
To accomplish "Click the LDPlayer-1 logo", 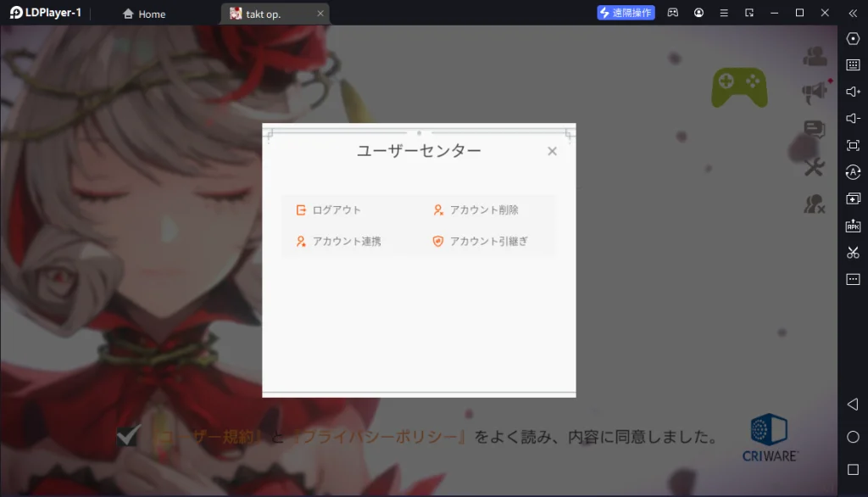I will [46, 13].
